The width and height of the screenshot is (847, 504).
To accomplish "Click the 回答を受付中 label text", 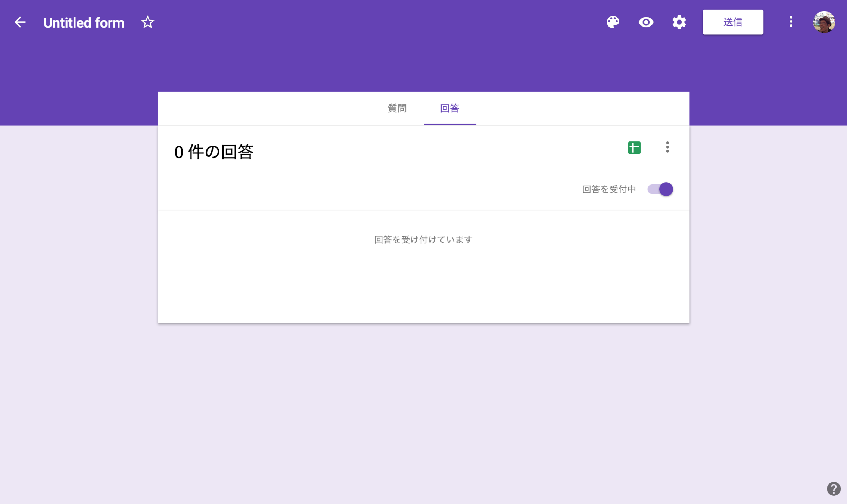I will [609, 189].
